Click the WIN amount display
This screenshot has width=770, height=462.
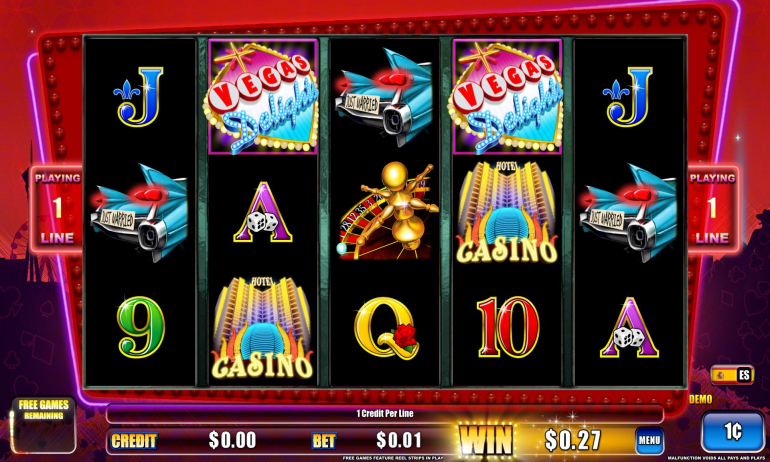[x=573, y=440]
